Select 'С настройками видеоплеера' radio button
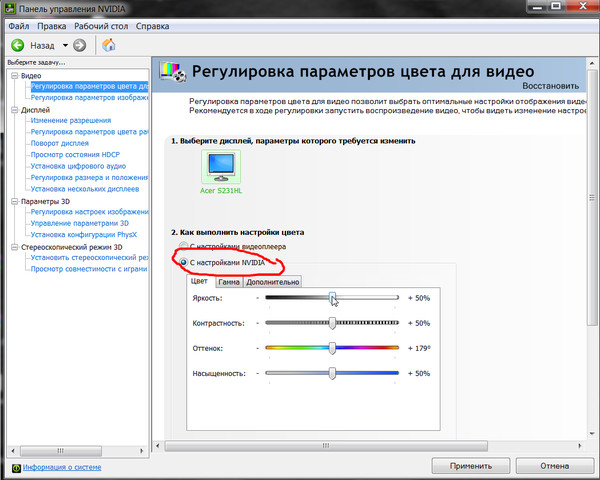Viewport: 600px width, 480px height. point(183,246)
